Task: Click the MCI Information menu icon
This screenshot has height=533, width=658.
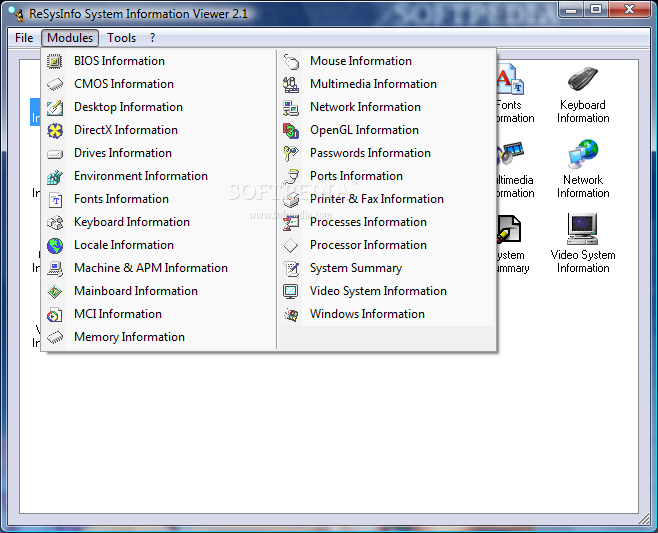Action: pyautogui.click(x=55, y=315)
